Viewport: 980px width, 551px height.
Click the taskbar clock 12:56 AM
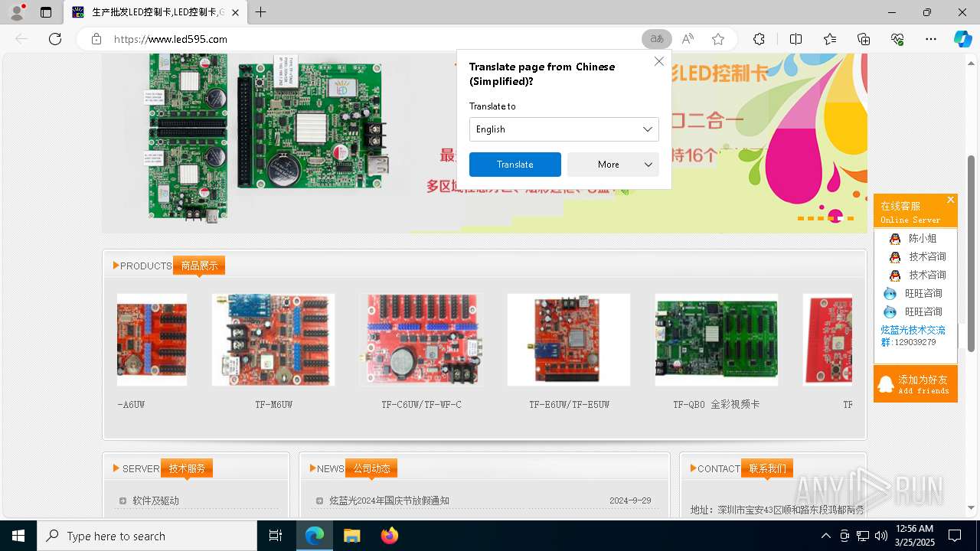[x=914, y=536]
